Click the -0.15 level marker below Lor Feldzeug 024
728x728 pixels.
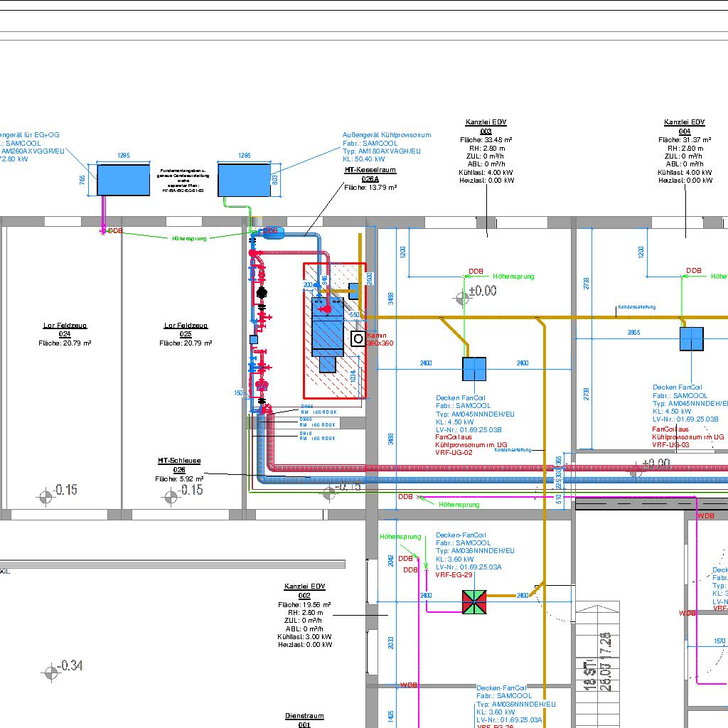click(x=46, y=496)
